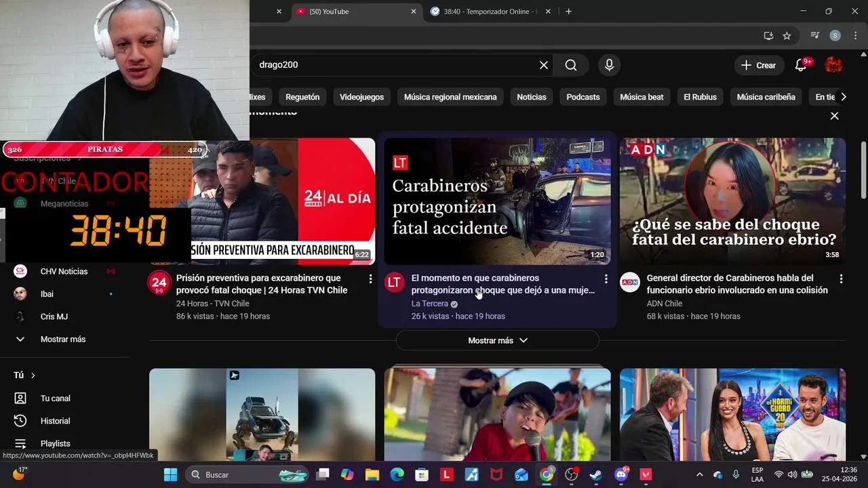This screenshot has width=868, height=488.
Task: Open options menu for 24 Horas video
Action: (370, 279)
